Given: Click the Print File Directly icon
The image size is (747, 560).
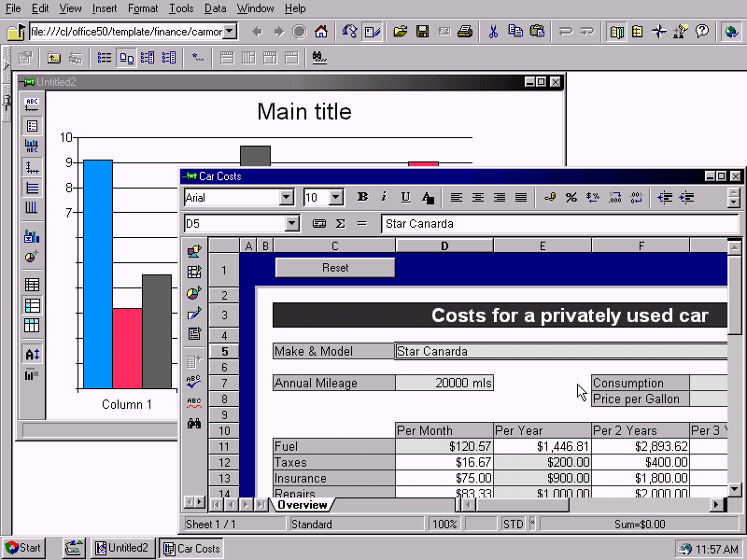Looking at the screenshot, I should [465, 31].
